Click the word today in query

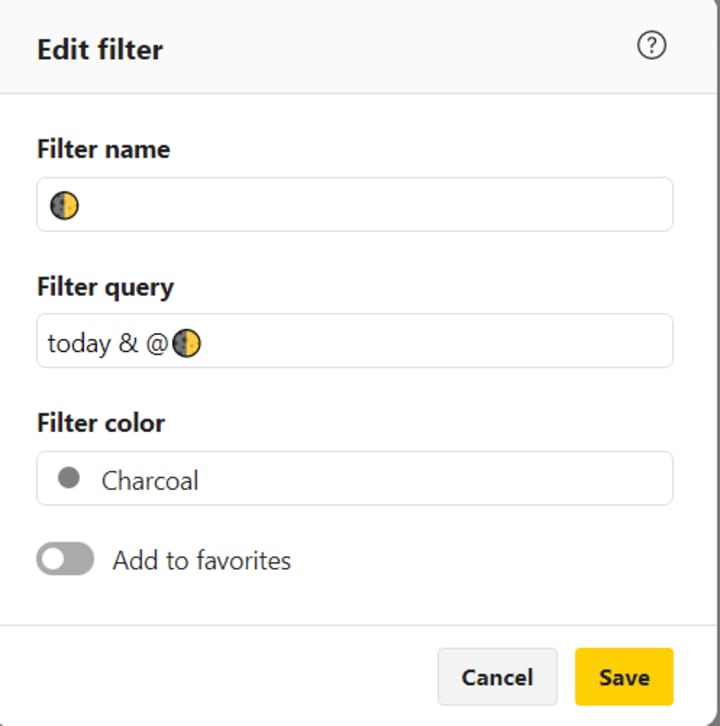[x=78, y=344]
